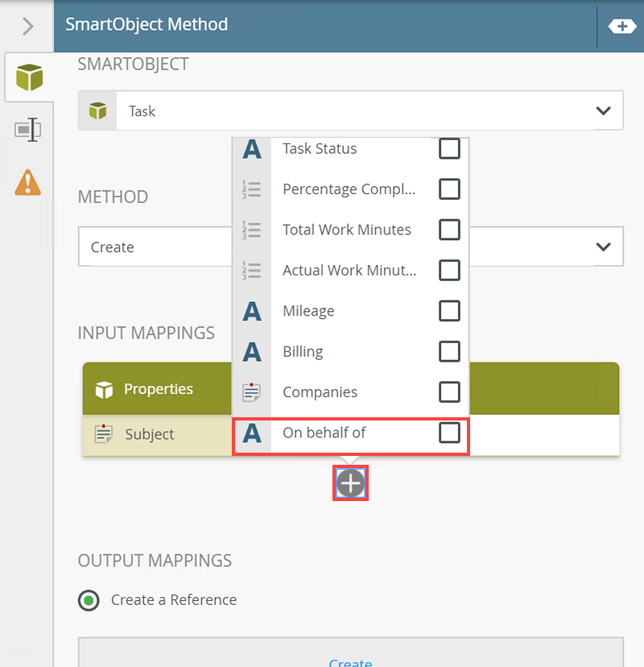Open the SmartObject tab with cube icon
The height and width of the screenshot is (667, 644).
pos(29,78)
